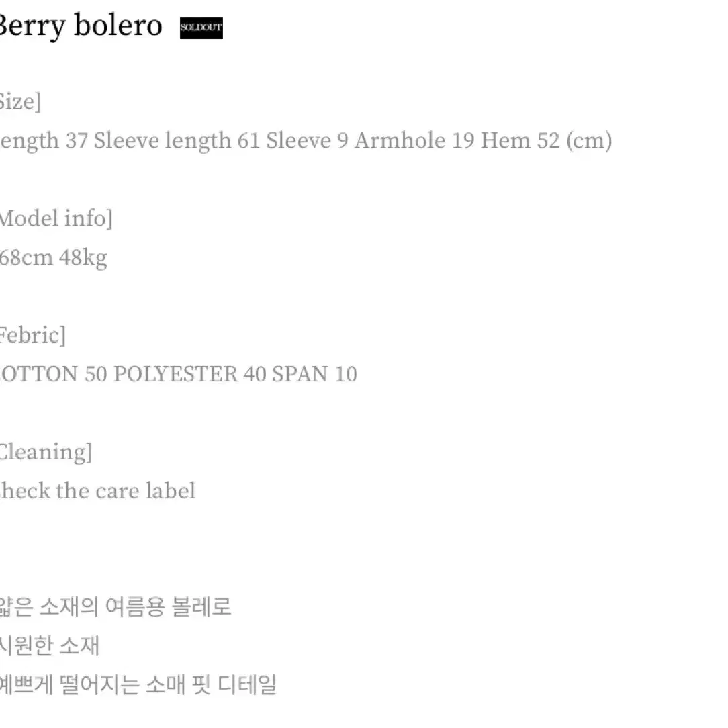Click the Febric heading
Image resolution: width=728 pixels, height=728 pixels.
pos(32,335)
